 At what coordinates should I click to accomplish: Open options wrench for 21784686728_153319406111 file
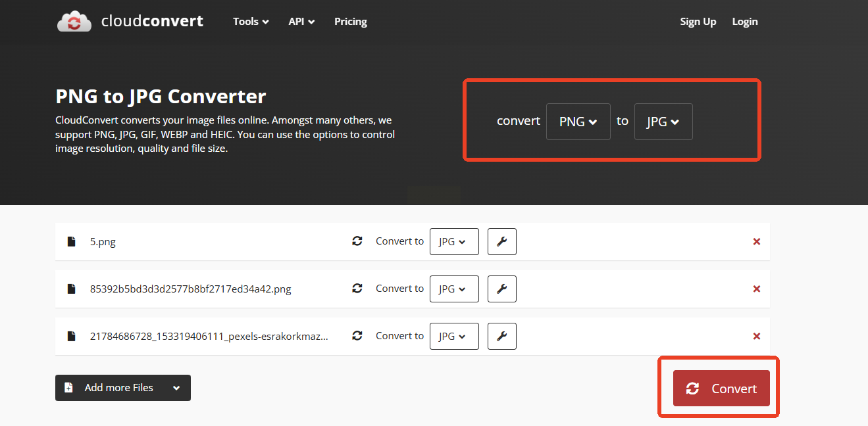502,336
